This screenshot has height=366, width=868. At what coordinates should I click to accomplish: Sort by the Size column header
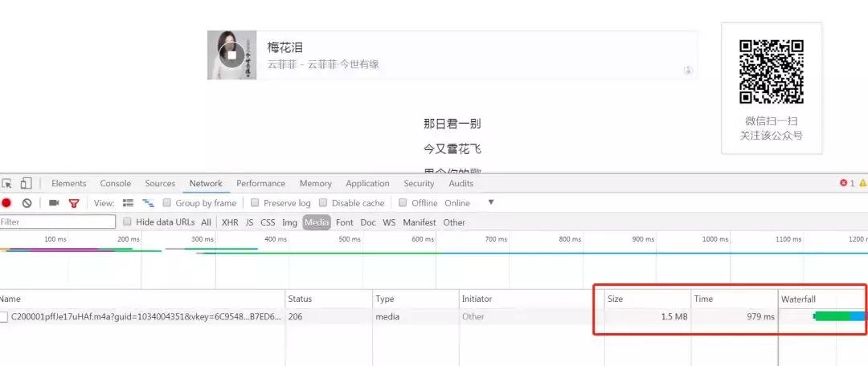pos(648,299)
